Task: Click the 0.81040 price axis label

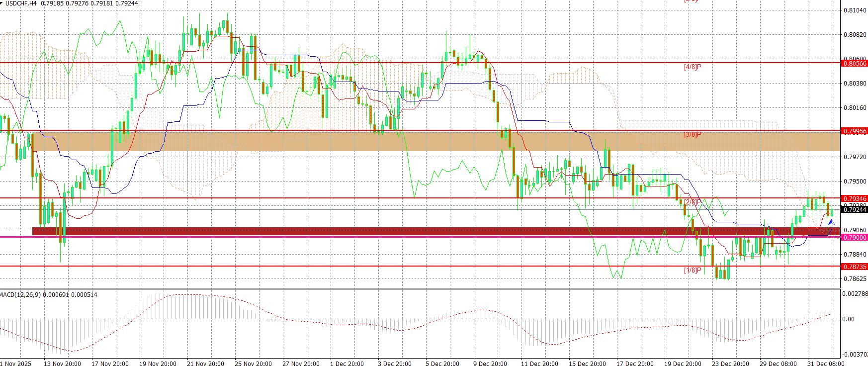Action: click(x=855, y=10)
